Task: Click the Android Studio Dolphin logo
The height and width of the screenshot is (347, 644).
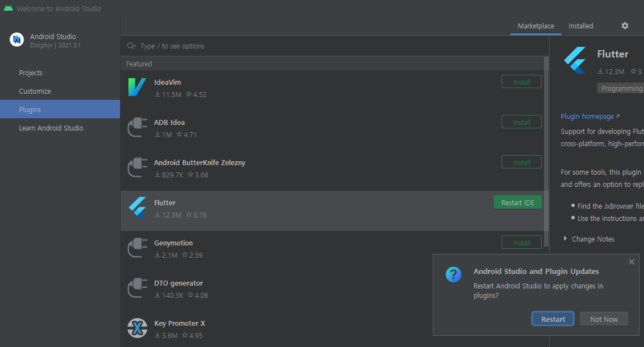Action: (x=17, y=40)
